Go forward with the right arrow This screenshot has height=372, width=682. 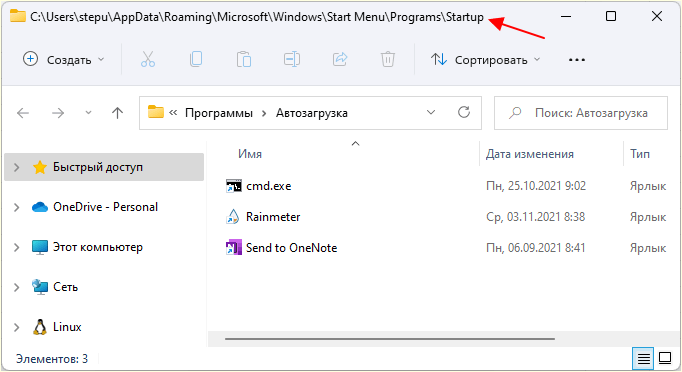click(x=58, y=113)
